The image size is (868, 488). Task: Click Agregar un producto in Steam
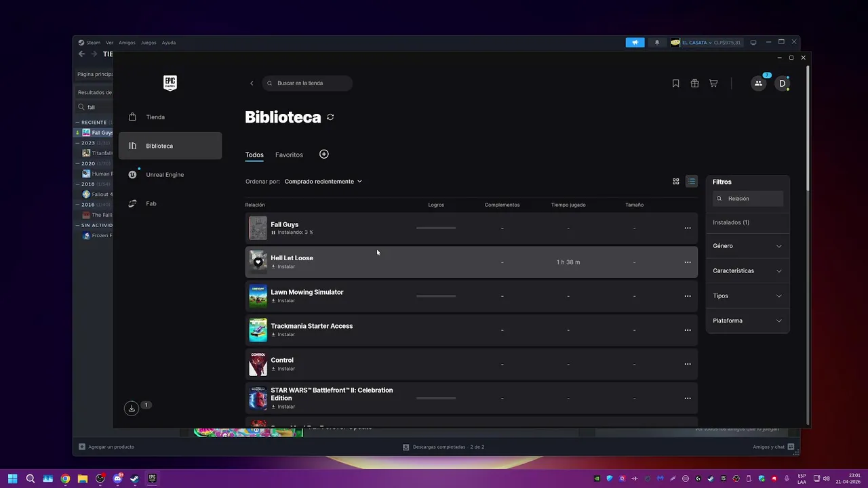(x=106, y=447)
